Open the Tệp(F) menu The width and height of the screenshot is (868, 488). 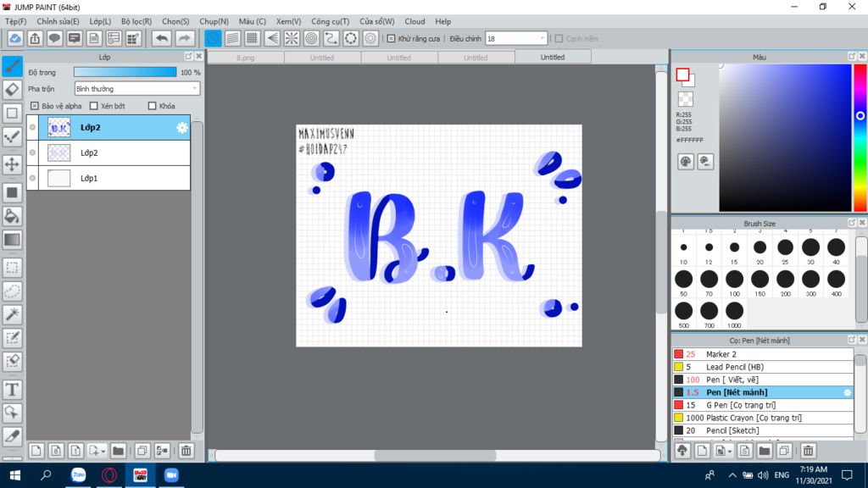pos(15,21)
